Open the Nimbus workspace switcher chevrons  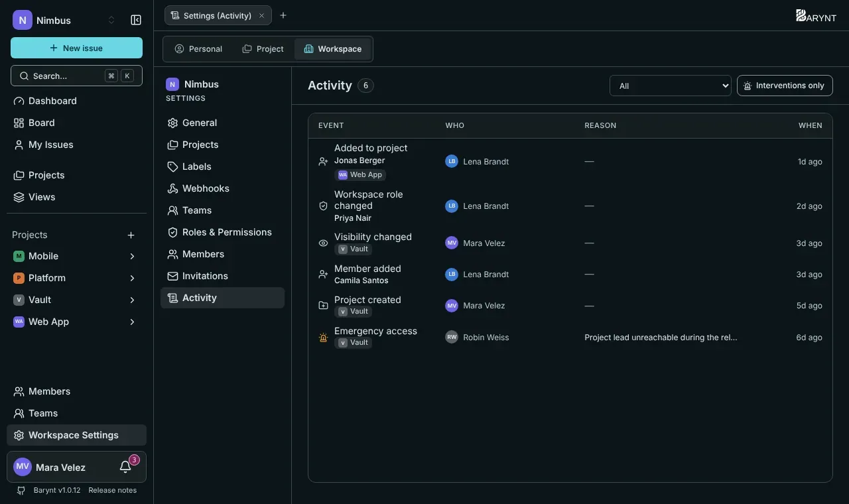pos(111,20)
